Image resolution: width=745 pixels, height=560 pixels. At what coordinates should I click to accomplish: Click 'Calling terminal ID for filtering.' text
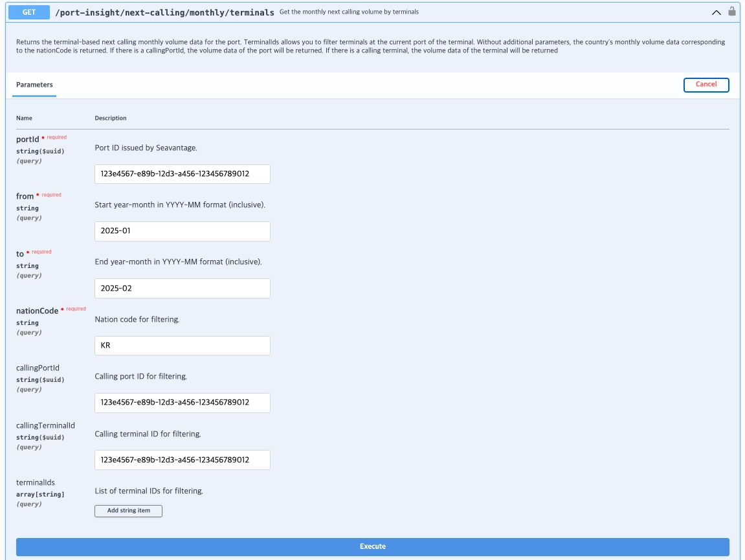pyautogui.click(x=148, y=434)
